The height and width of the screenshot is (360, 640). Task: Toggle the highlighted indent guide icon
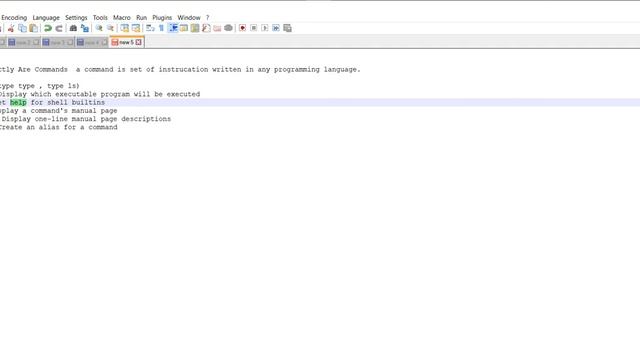[x=173, y=28]
